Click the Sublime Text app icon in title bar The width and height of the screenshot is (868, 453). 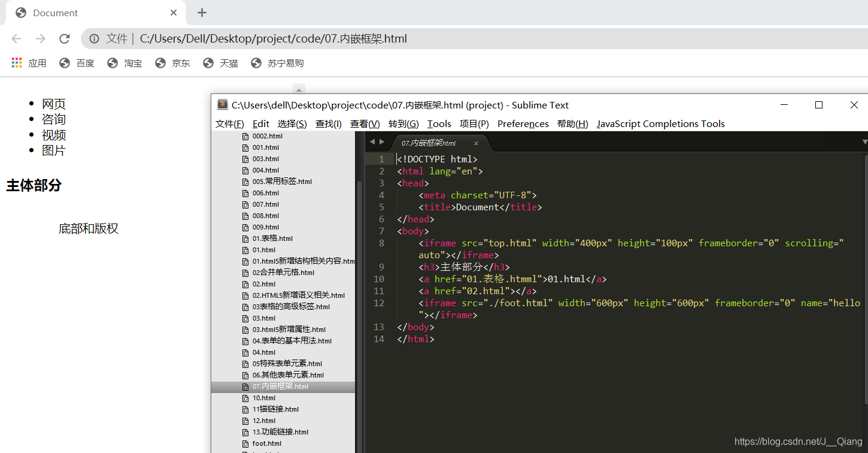click(x=223, y=105)
